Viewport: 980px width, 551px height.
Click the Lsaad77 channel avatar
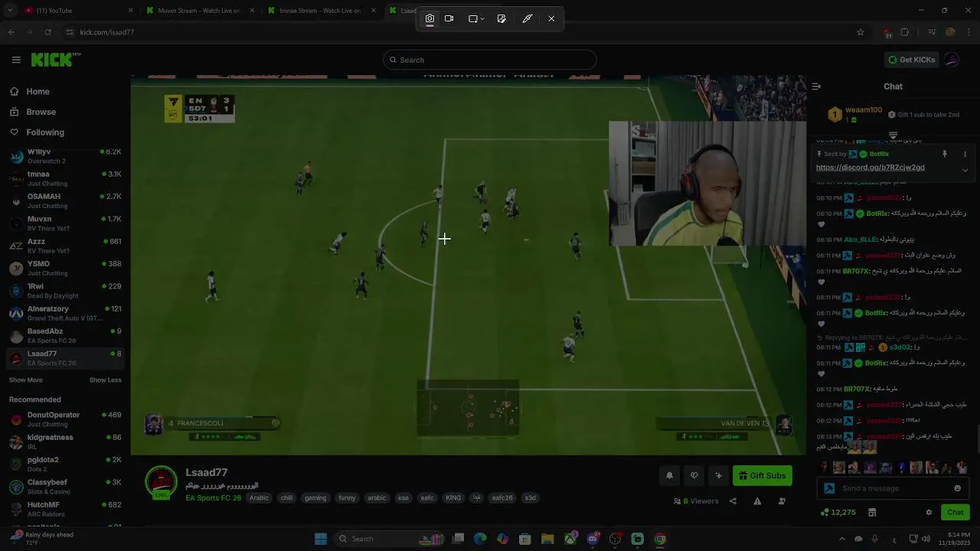point(161,482)
